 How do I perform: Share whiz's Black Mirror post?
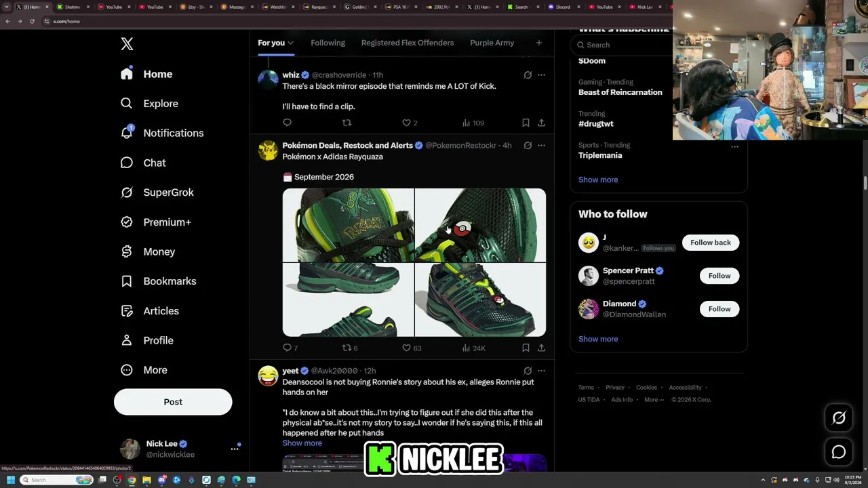(541, 123)
